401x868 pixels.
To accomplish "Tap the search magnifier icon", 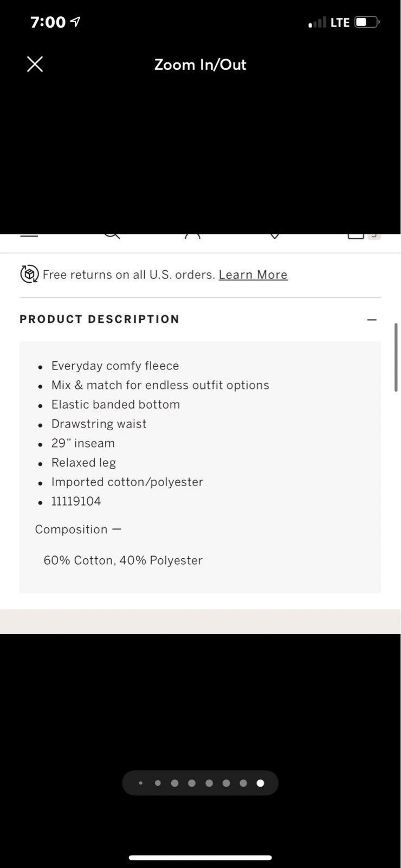I will (112, 235).
